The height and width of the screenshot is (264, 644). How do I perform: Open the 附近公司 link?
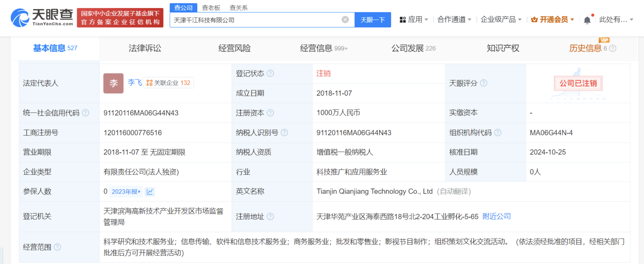click(x=496, y=217)
